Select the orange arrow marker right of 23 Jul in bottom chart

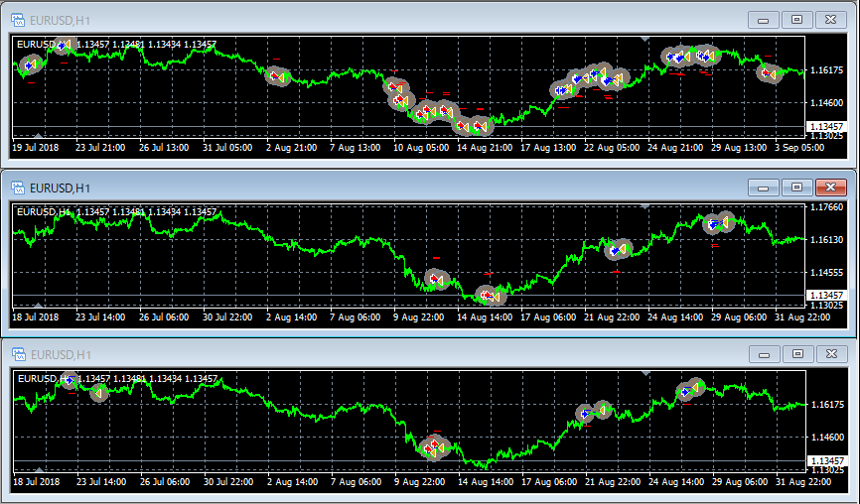point(98,393)
